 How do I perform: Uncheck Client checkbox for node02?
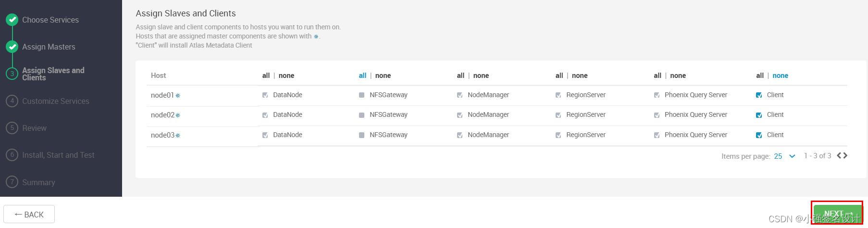point(759,115)
